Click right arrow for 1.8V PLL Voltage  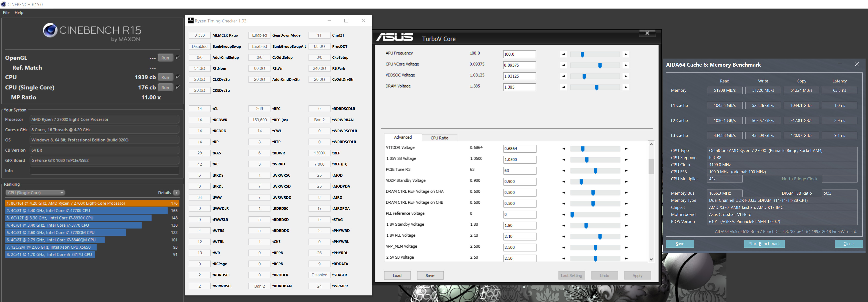click(x=626, y=237)
